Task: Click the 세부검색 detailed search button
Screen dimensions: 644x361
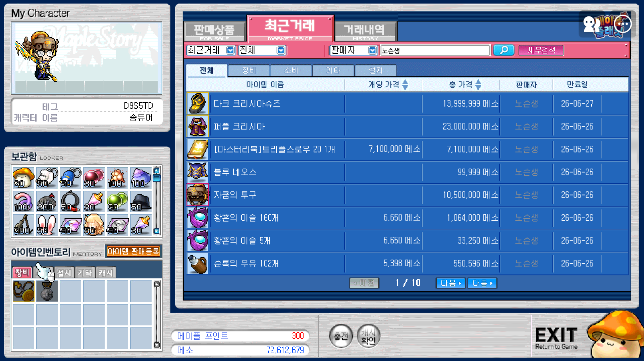Action: (541, 50)
